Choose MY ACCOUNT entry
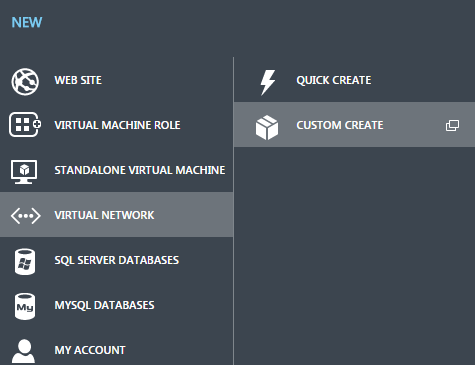The image size is (475, 365). tap(117, 347)
